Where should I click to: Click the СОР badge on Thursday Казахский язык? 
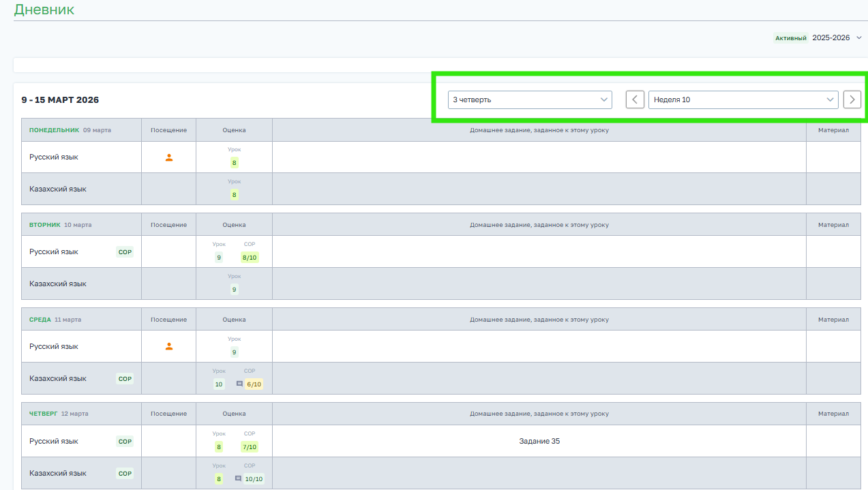(x=125, y=474)
